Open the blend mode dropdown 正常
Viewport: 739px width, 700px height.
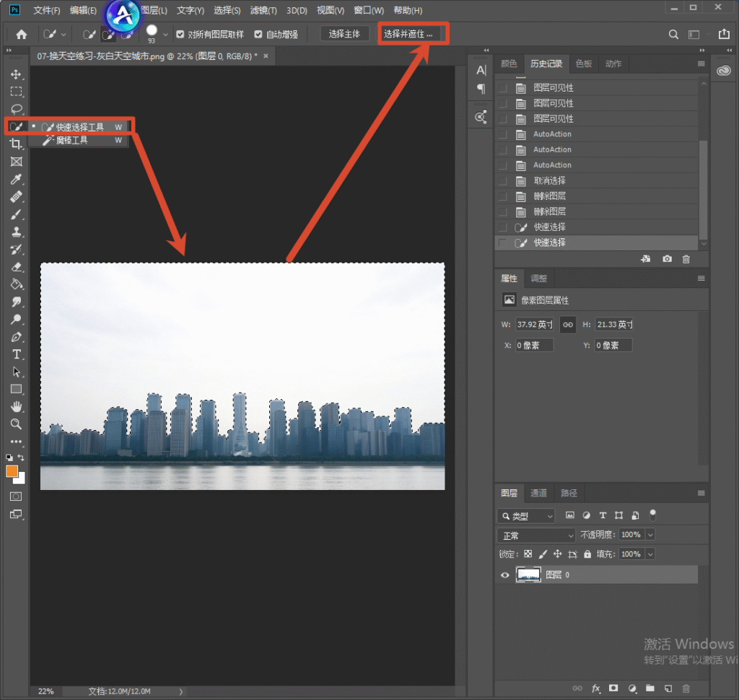(536, 535)
